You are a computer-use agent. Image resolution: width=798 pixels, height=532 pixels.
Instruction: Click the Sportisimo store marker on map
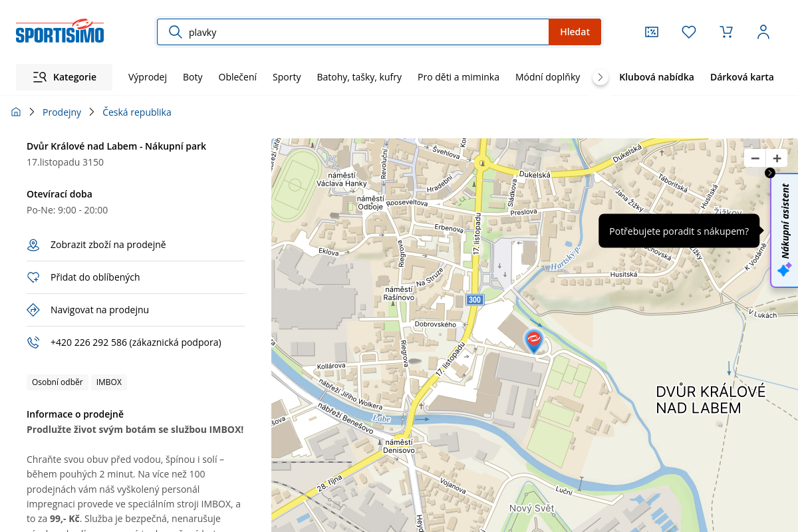pyautogui.click(x=533, y=340)
